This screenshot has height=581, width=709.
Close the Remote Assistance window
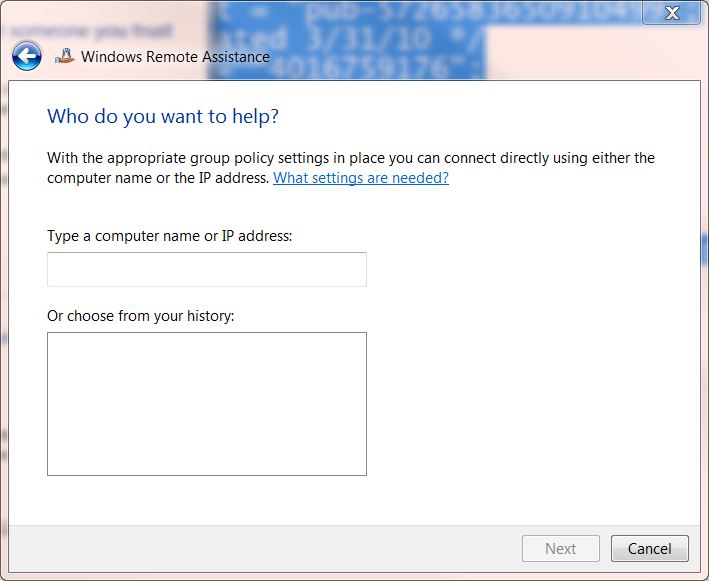click(671, 13)
